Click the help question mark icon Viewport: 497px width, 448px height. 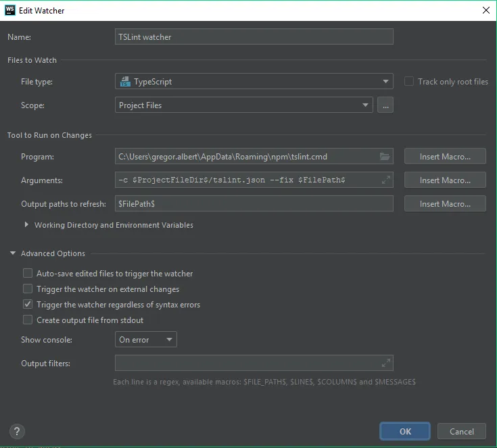coord(18,432)
